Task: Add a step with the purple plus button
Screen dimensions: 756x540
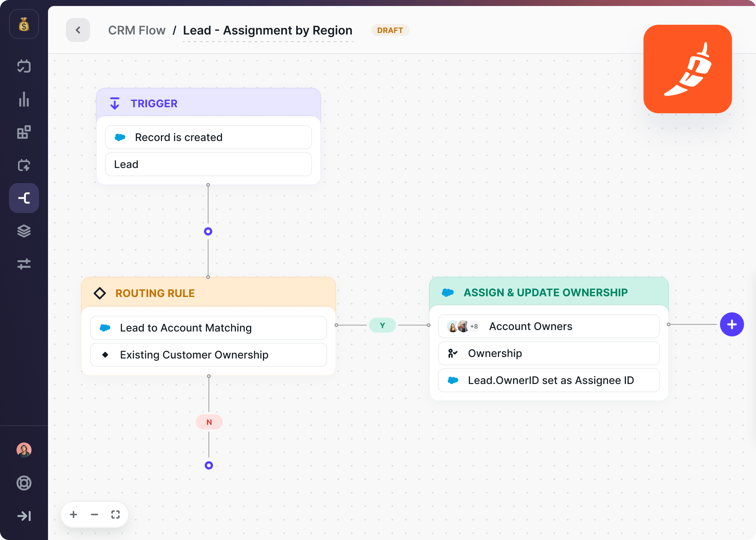Action: coord(732,324)
